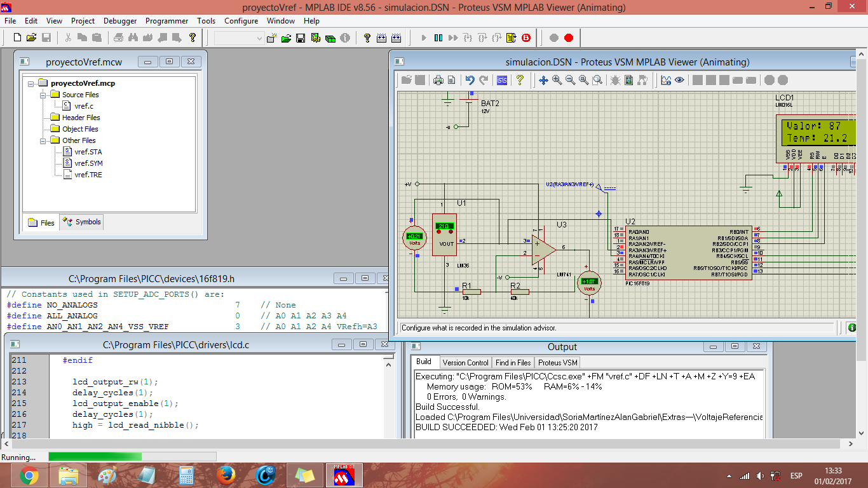Reset the processor with the yellow Reset icon

[x=512, y=38]
